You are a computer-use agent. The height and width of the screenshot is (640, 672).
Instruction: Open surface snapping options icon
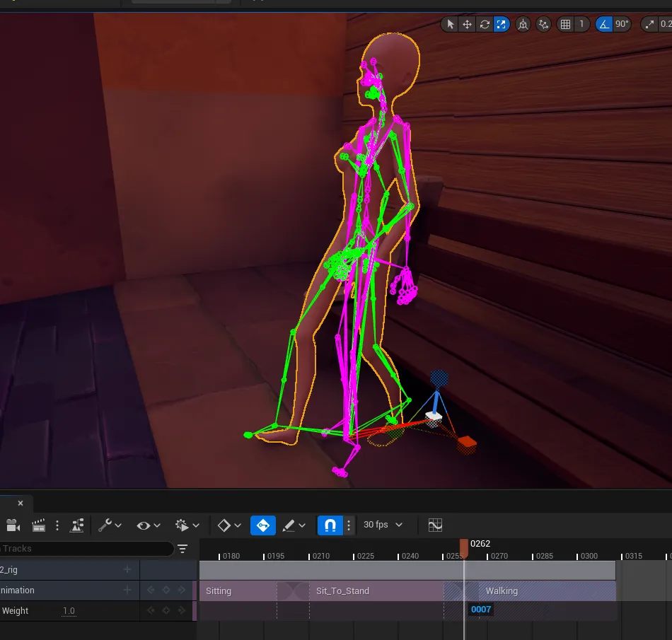click(543, 25)
